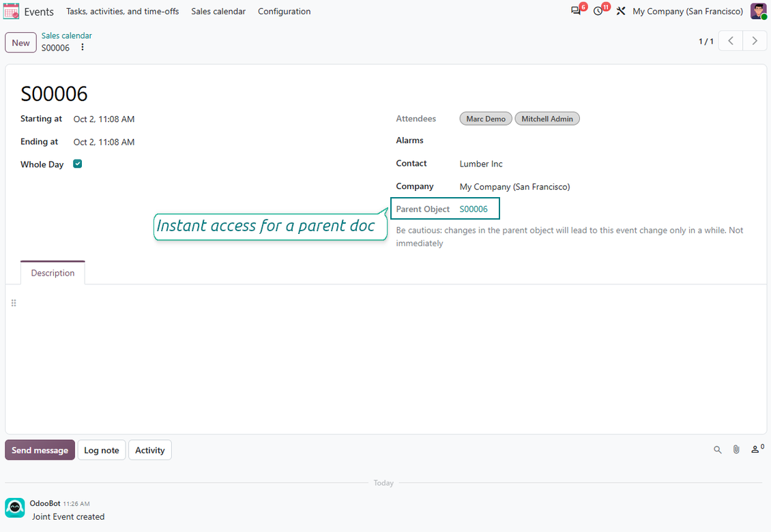Open the actions menu next to S00006

[83, 47]
